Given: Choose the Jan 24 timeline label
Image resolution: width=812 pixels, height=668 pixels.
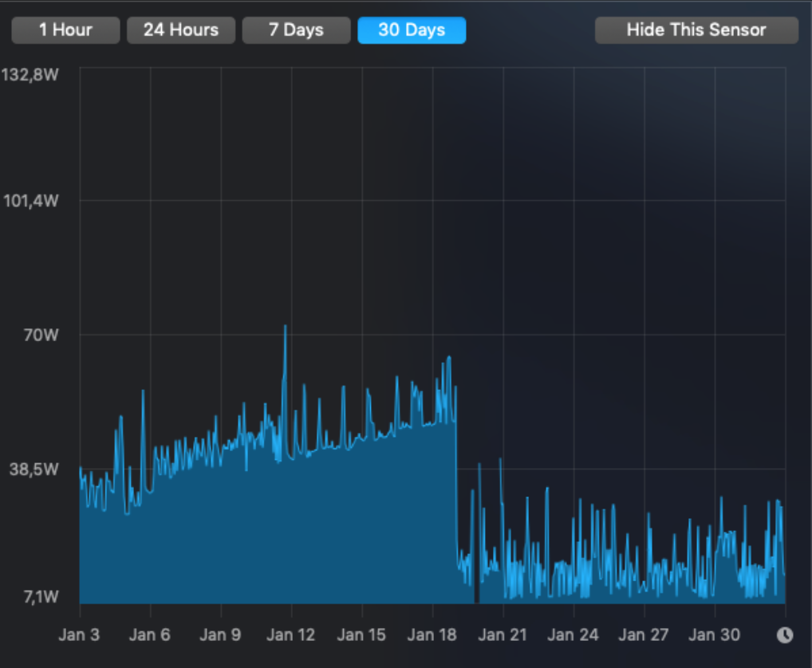Looking at the screenshot, I should click(x=573, y=635).
